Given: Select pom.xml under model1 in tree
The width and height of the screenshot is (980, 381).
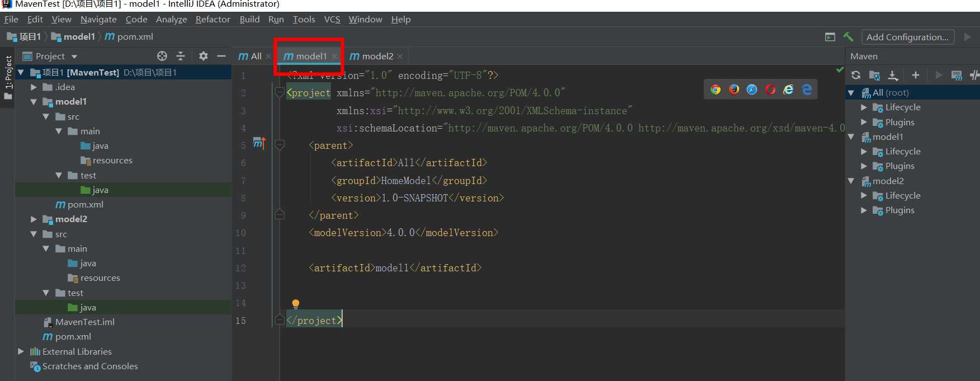Looking at the screenshot, I should 79,205.
